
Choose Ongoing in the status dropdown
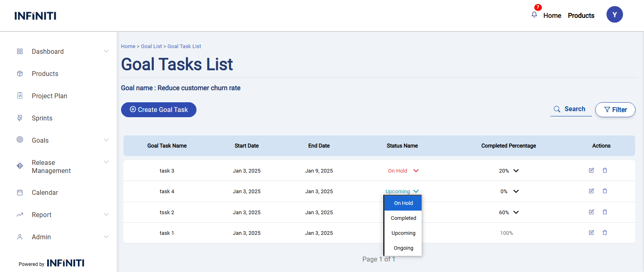coord(403,248)
